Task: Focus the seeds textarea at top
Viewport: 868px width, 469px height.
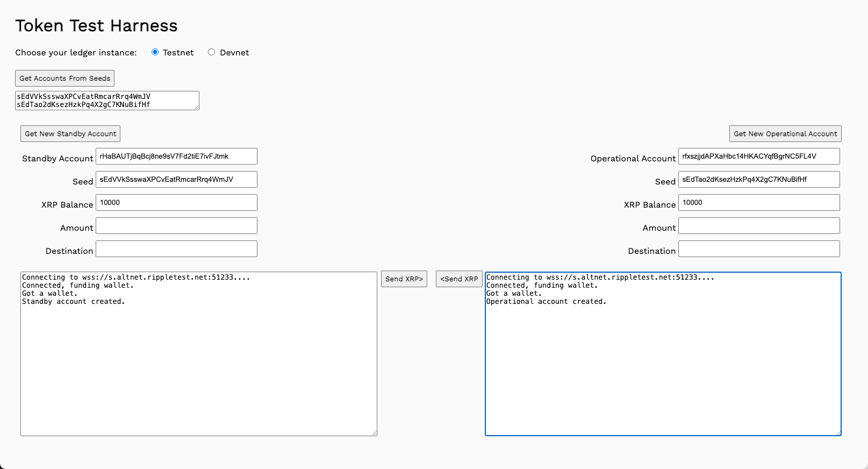Action: pyautogui.click(x=107, y=101)
